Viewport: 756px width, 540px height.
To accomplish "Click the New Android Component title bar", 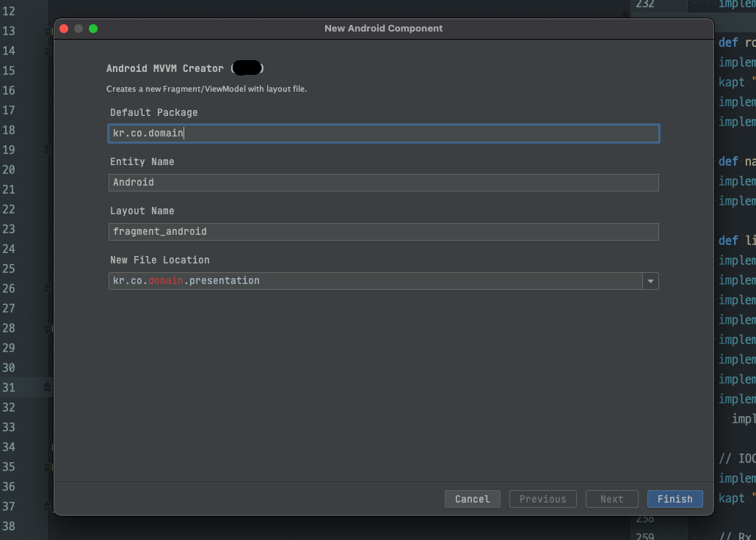I will click(383, 29).
